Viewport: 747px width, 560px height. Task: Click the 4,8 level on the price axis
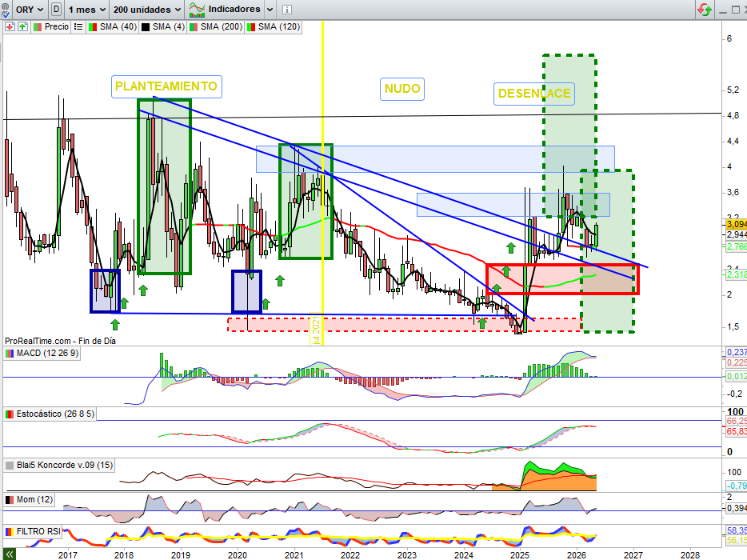click(x=733, y=115)
